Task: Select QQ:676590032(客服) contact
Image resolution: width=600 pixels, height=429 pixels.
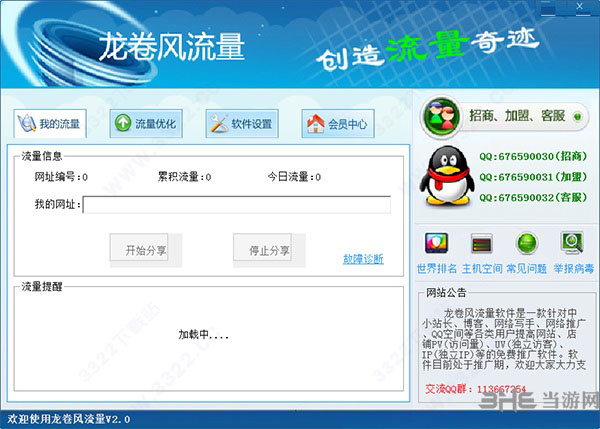Action: 533,197
